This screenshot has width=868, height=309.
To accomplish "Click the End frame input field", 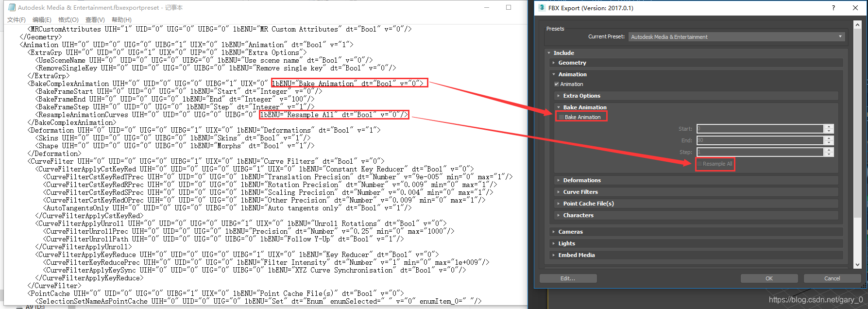I will (x=760, y=140).
